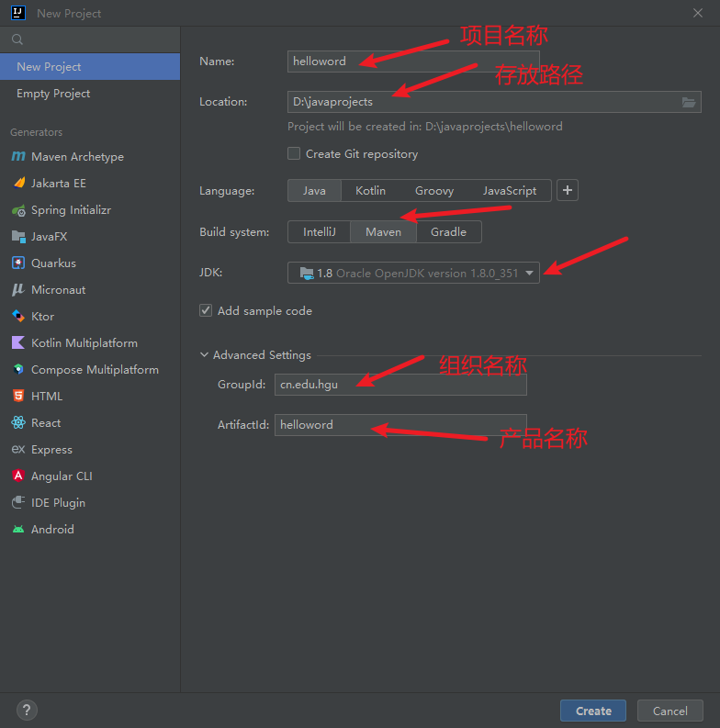Click the Kotlin Multiplatform icon
Image resolution: width=720 pixels, height=728 pixels.
coord(18,342)
